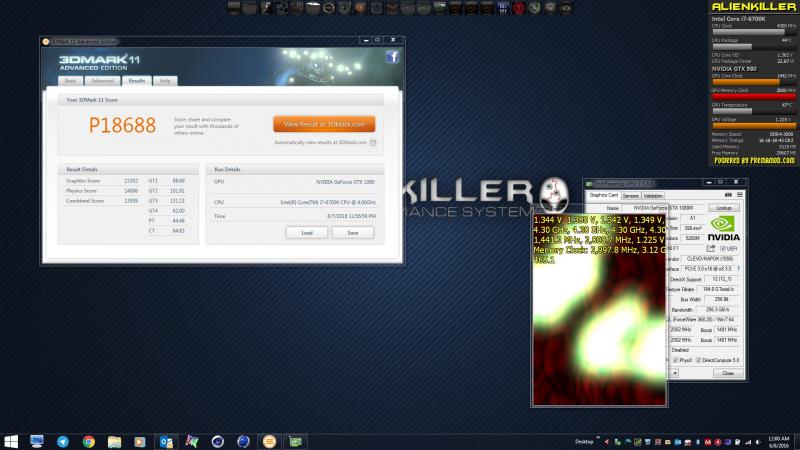Image resolution: width=800 pixels, height=450 pixels.
Task: Click the Bus Width 256 Bit field
Action: pyautogui.click(x=721, y=299)
